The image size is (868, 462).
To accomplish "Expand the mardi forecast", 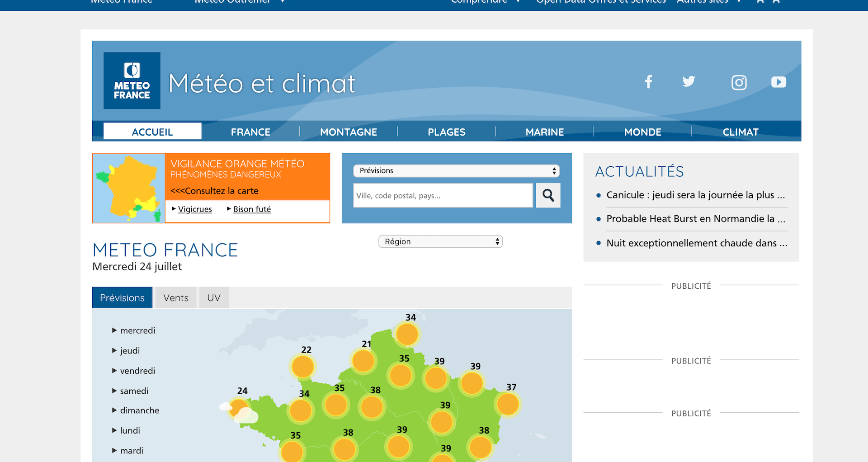I will [127, 451].
